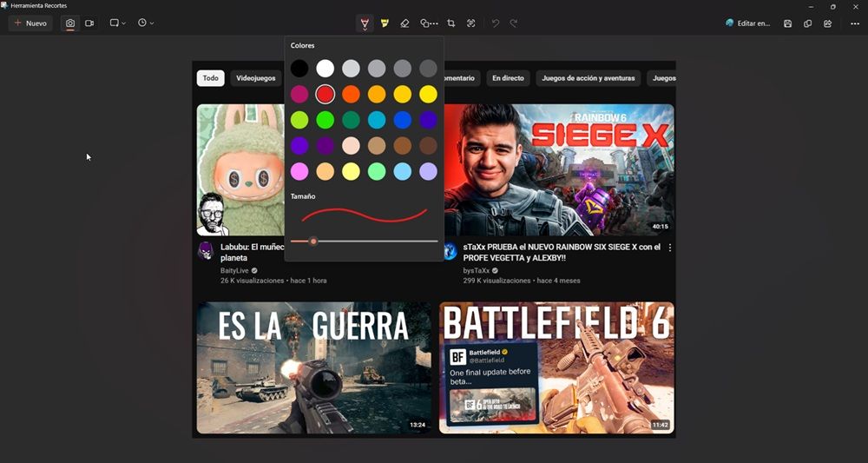Click the "Nuevo" capture button
This screenshot has width=868, height=463.
click(30, 23)
